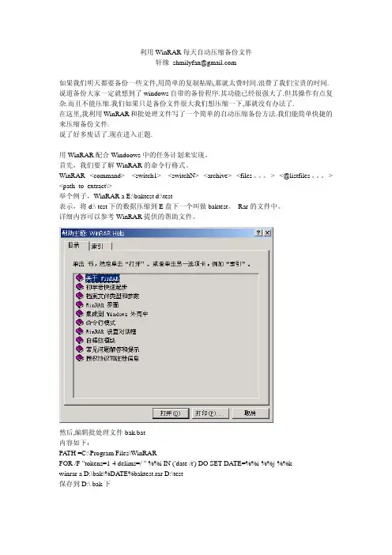Click the 取消 button
Image resolution: width=392 pixels, height=555 pixels.
[251, 413]
